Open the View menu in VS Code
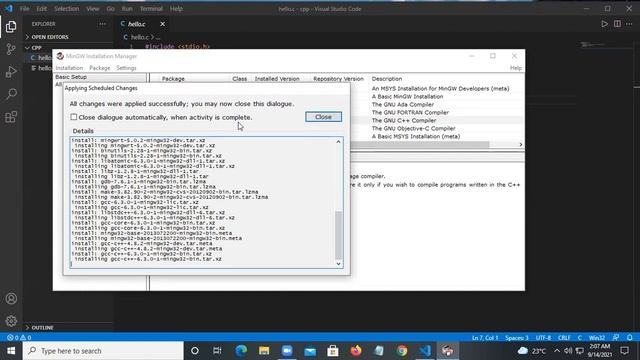This screenshot has width=640, height=360. 93,9
